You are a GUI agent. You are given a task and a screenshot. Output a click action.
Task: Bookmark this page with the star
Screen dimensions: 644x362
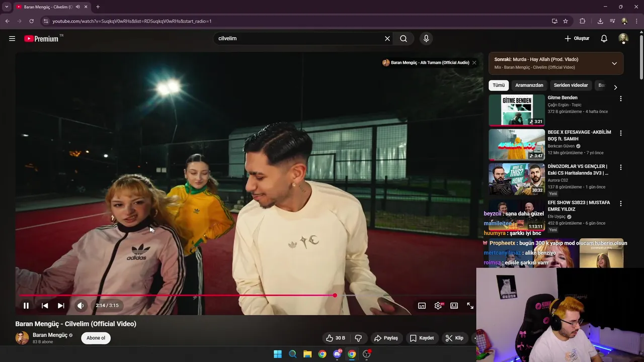point(566,21)
